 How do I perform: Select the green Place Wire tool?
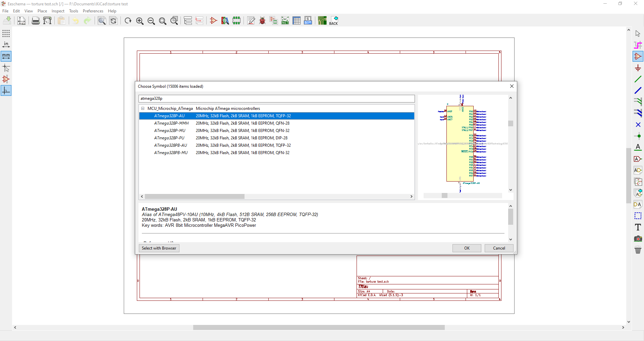638,79
